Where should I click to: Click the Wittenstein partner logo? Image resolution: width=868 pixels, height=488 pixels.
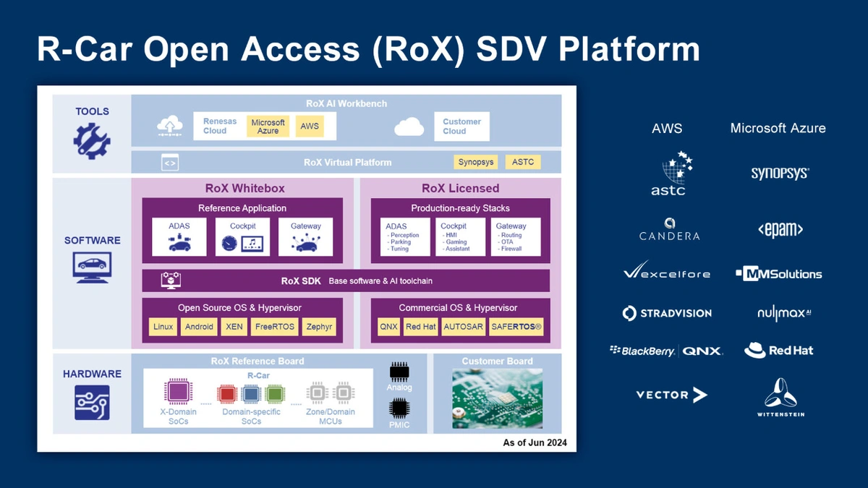click(x=778, y=397)
